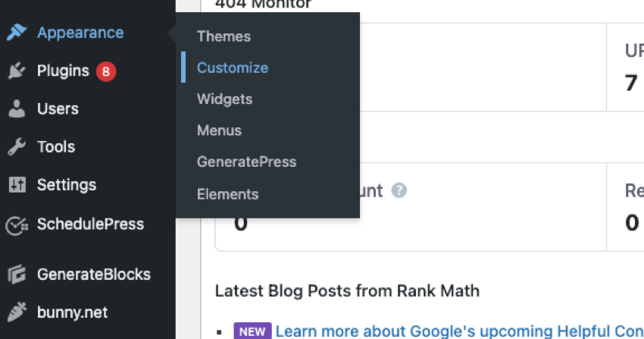Select the Users menu label
644x339 pixels.
point(58,109)
